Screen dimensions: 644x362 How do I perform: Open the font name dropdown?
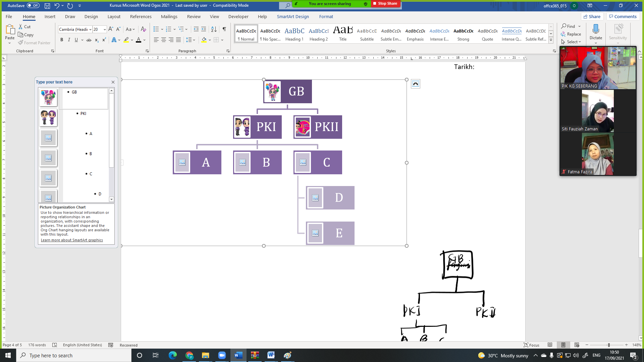pos(90,29)
